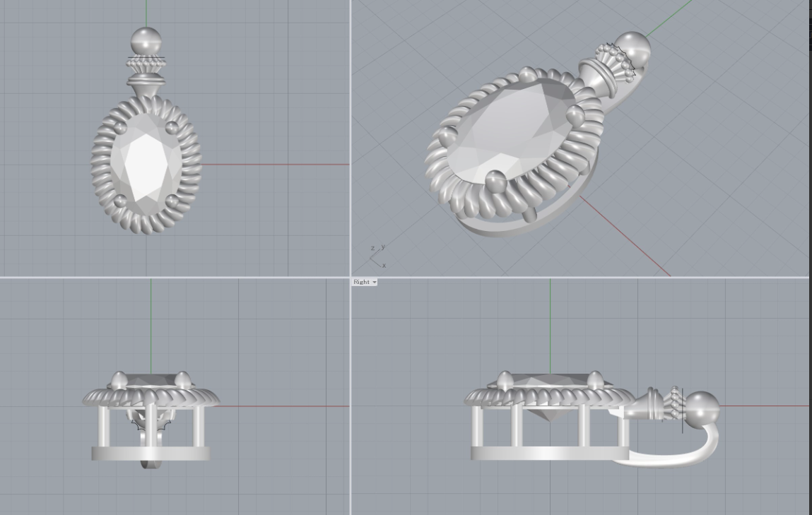
Task: Select the oval gemstone in the top-down pendant view
Action: tap(146, 165)
